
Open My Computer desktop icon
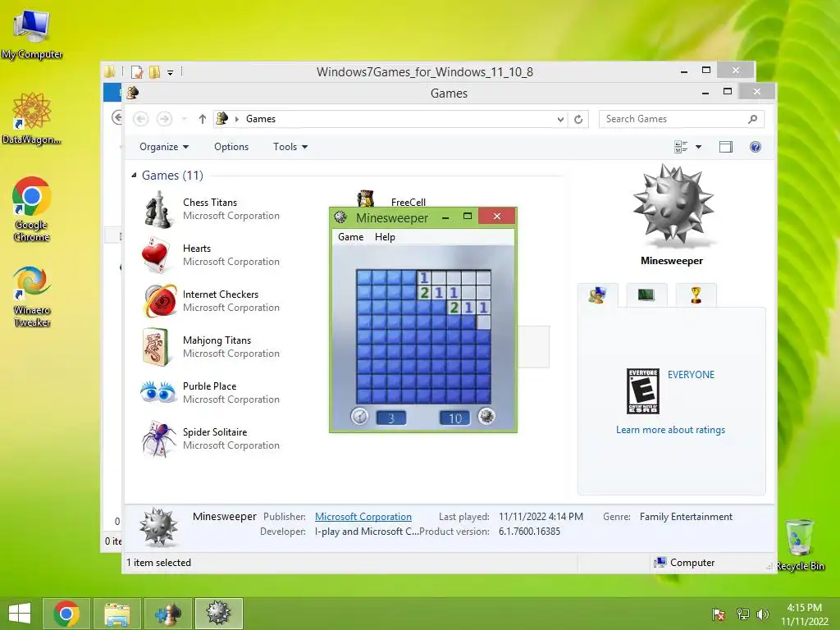tap(32, 34)
